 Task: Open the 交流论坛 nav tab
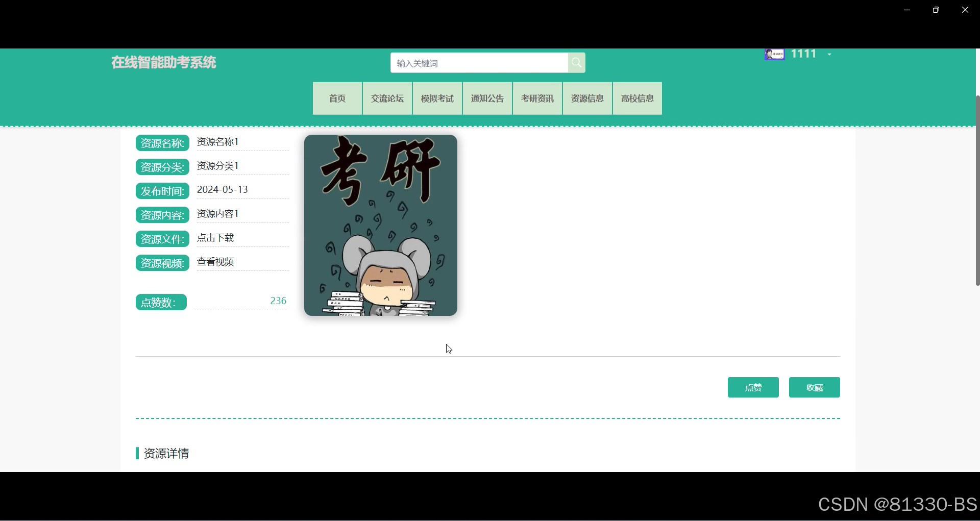click(x=387, y=98)
